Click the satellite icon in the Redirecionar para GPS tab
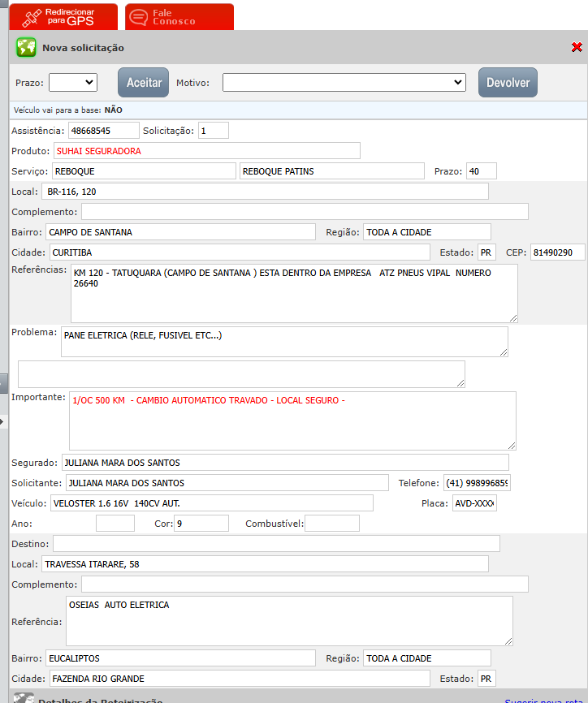588x703 pixels. [x=32, y=17]
